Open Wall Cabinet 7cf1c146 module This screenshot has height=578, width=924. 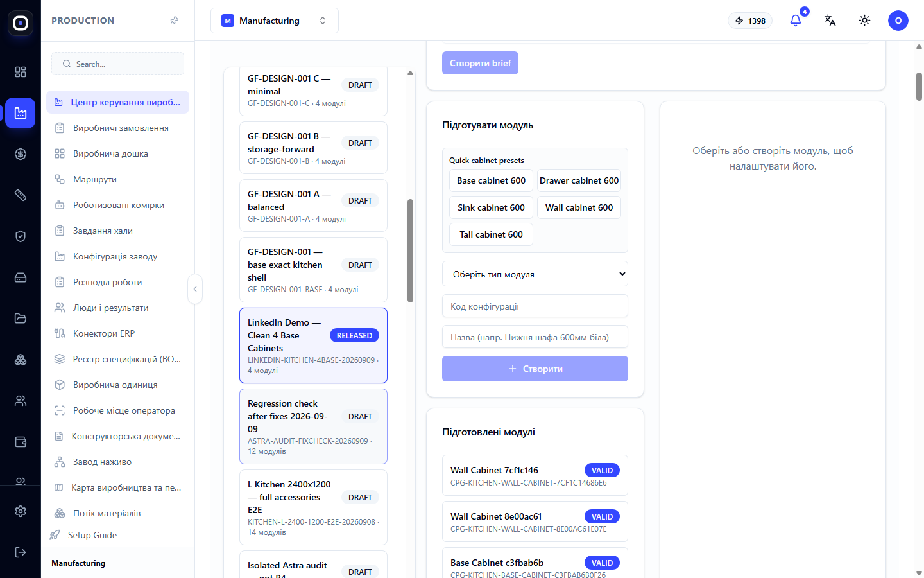pos(535,475)
